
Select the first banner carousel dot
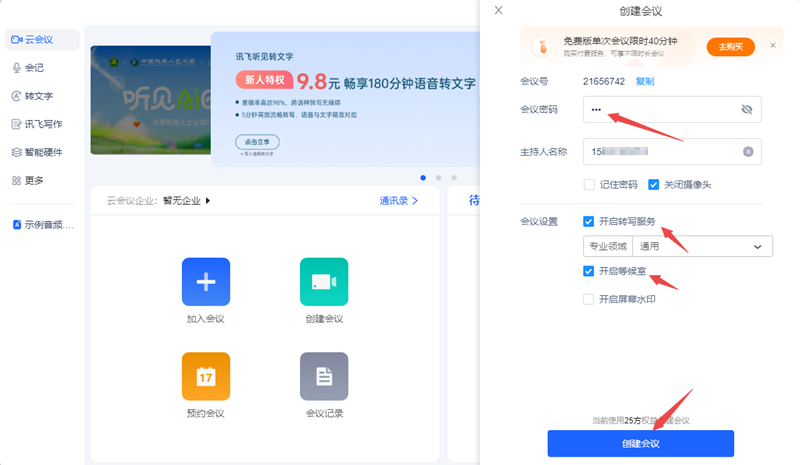pos(423,178)
